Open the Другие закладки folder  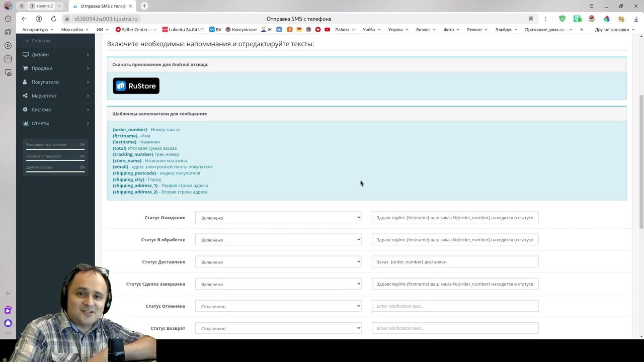point(614,30)
